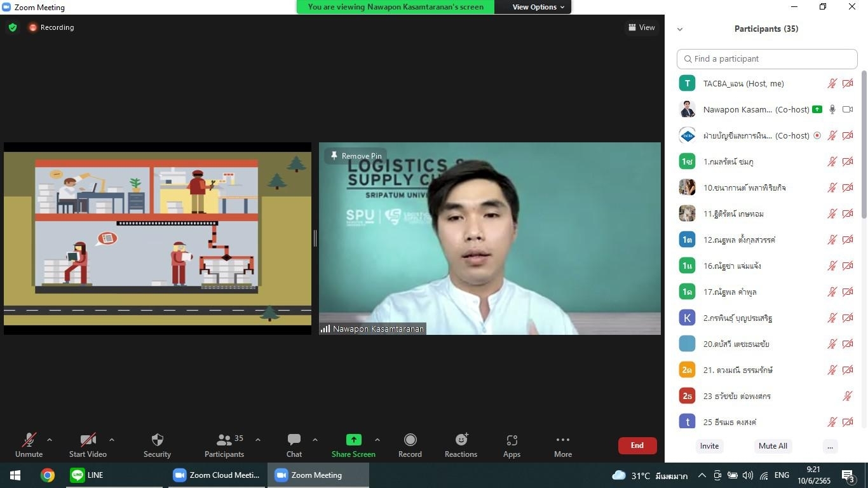Open the View layout menu
This screenshot has height=488, width=868.
(x=641, y=27)
